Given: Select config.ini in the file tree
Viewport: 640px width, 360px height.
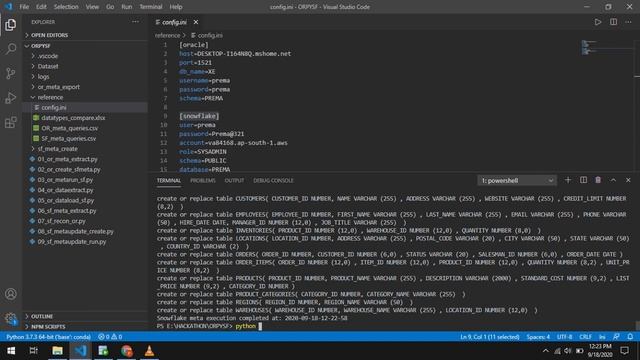Looking at the screenshot, I should pos(53,107).
